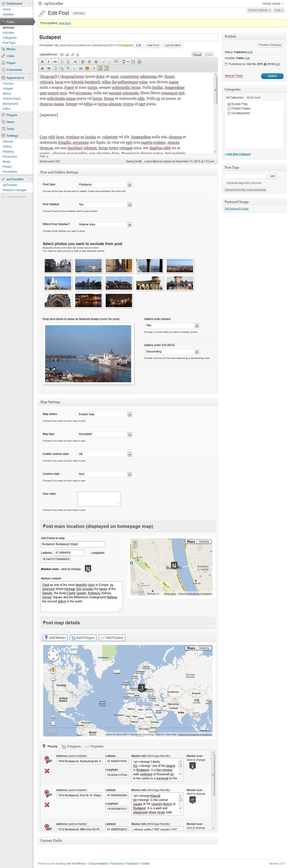
Task: Show the kitchen sink toolbar toggle
Action: click(140, 62)
